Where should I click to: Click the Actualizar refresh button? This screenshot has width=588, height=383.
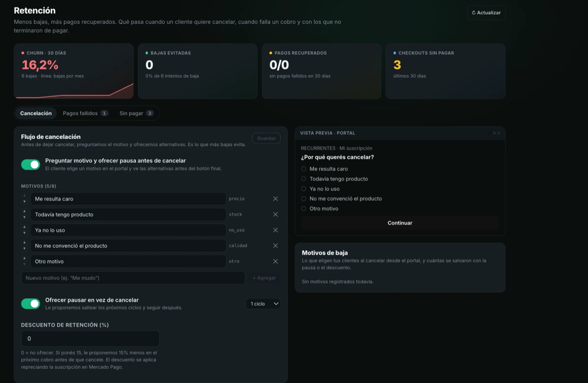click(486, 13)
